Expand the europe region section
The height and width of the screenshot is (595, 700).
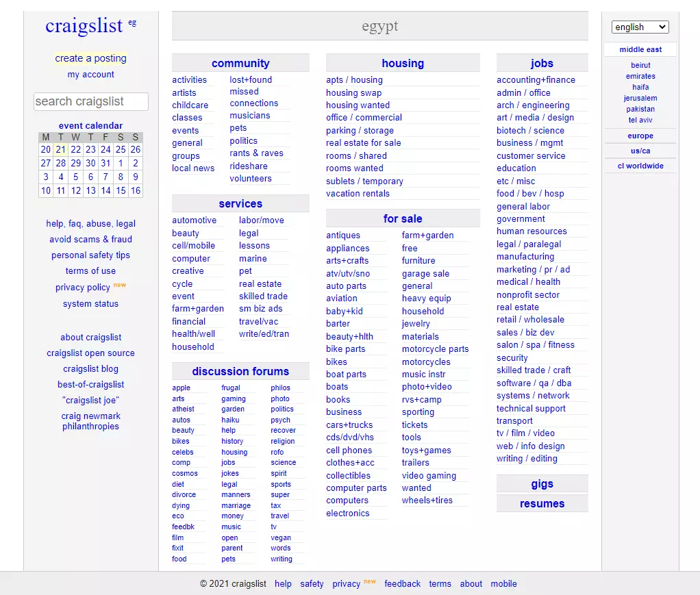[640, 136]
